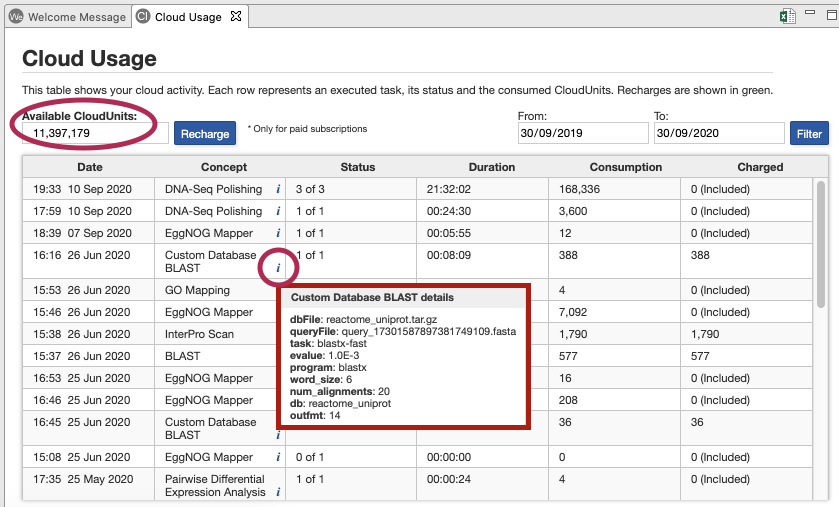The width and height of the screenshot is (839, 507).
Task: Click the 0 of 1 status cell
Action: tap(352, 457)
